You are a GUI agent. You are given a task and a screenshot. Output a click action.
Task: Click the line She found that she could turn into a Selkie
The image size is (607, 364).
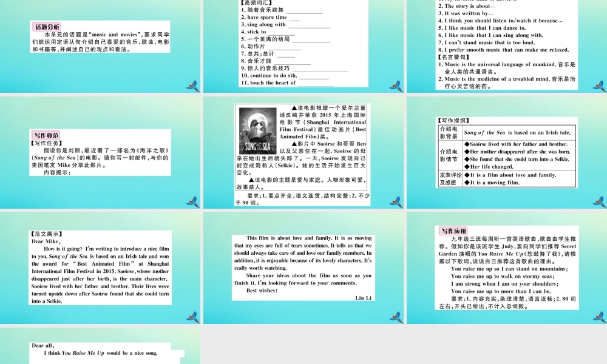click(517, 160)
